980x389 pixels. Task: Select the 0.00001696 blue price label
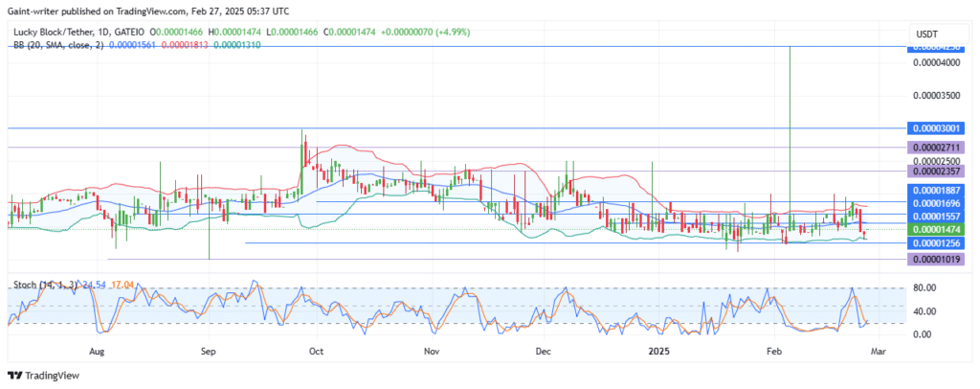tap(935, 203)
